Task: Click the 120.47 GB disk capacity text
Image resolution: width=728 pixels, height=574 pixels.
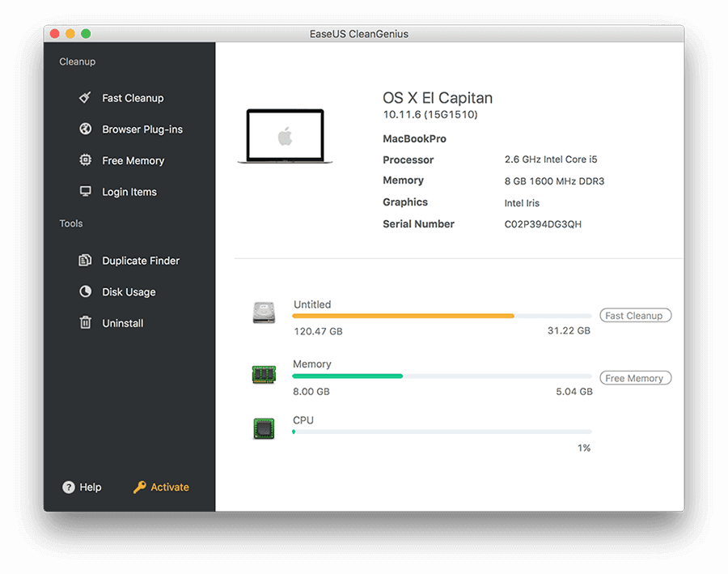Action: [318, 331]
